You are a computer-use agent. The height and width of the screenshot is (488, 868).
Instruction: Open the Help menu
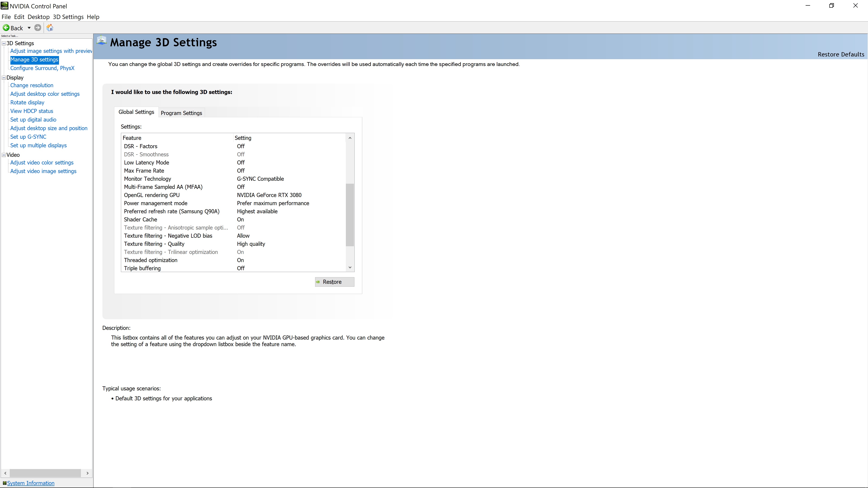point(93,17)
